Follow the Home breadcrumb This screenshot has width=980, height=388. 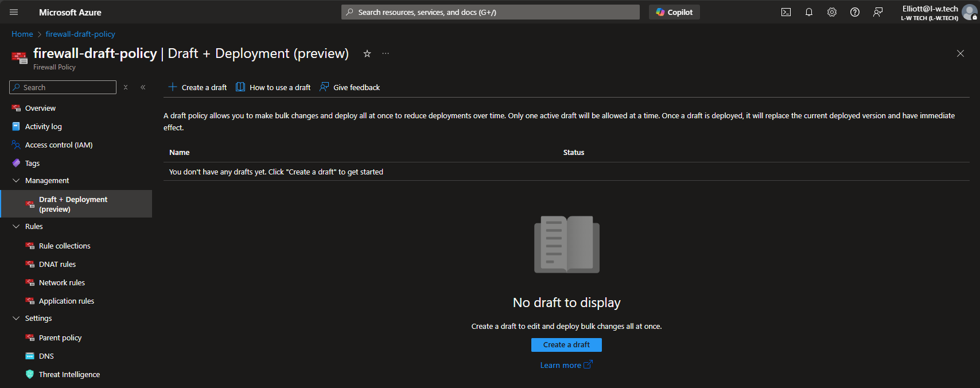pos(22,34)
